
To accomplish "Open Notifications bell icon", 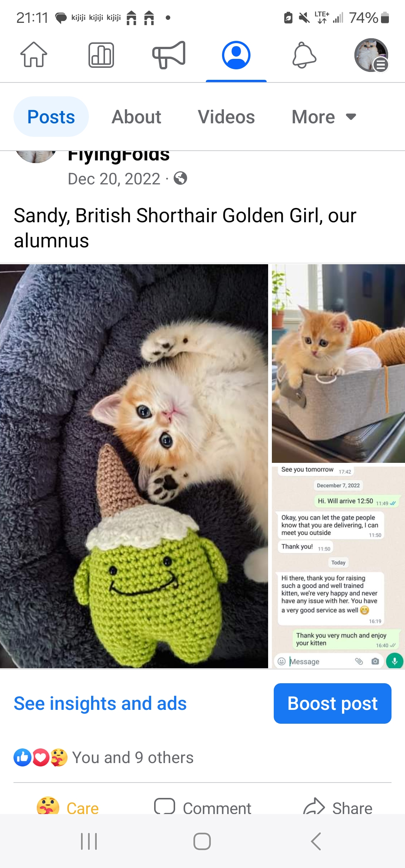I will point(304,55).
